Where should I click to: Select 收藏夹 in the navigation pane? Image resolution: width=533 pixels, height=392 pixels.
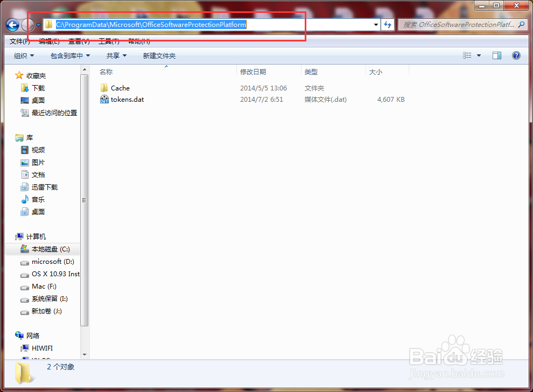pyautogui.click(x=36, y=75)
